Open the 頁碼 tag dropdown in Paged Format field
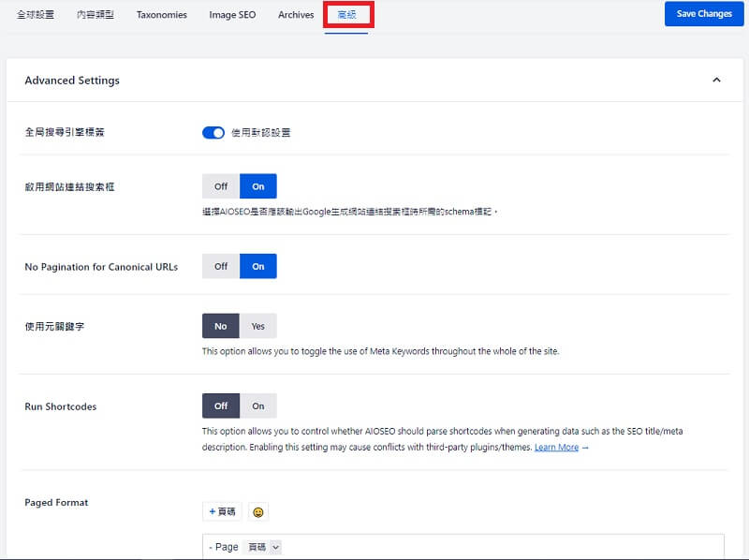This screenshot has height=560, width=749. (x=276, y=547)
